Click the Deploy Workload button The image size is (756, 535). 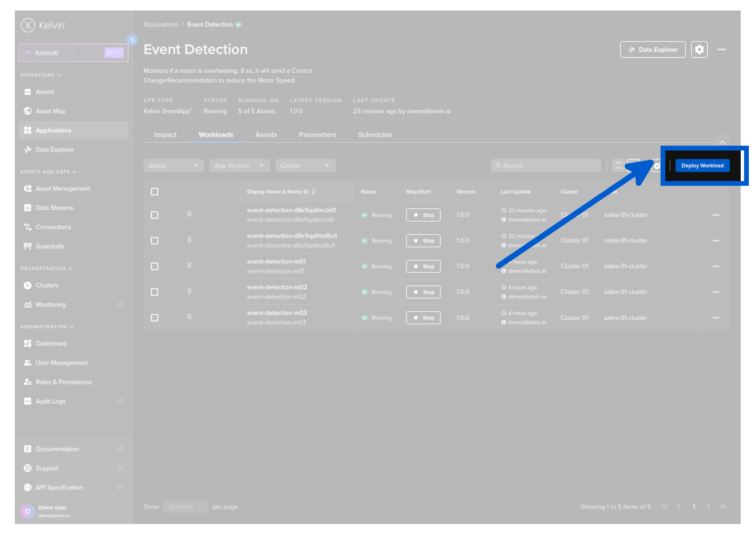pos(702,166)
